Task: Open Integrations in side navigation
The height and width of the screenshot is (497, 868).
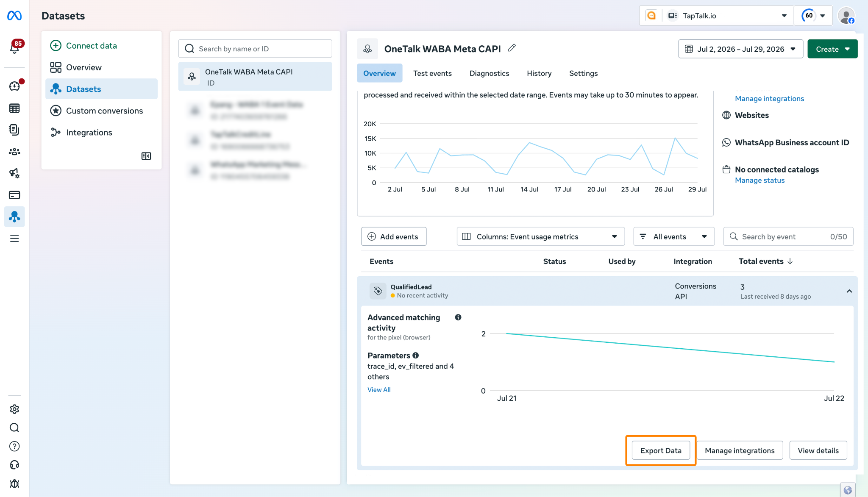Action: click(x=101, y=133)
